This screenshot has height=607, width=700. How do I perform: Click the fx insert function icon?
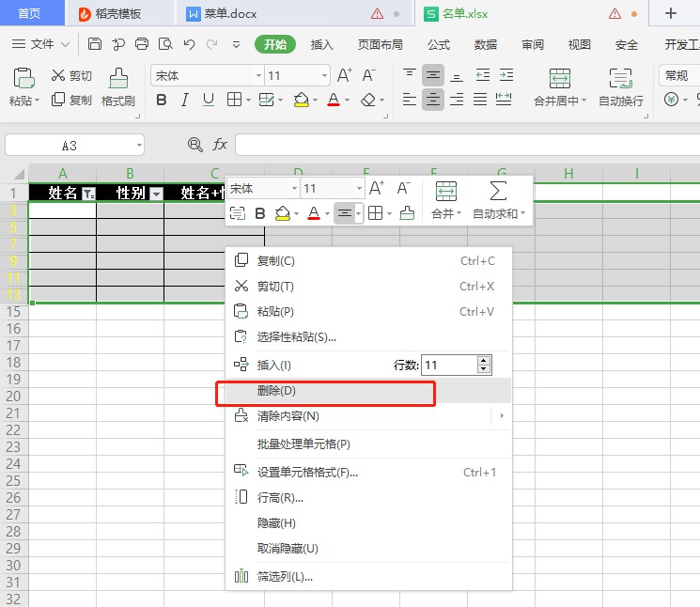tap(220, 145)
